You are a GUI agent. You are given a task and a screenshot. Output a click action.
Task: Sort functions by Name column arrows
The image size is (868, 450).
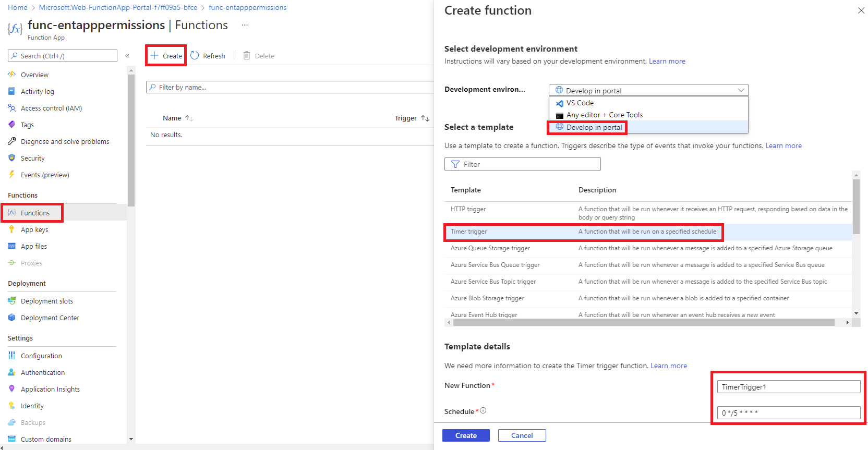coord(189,118)
